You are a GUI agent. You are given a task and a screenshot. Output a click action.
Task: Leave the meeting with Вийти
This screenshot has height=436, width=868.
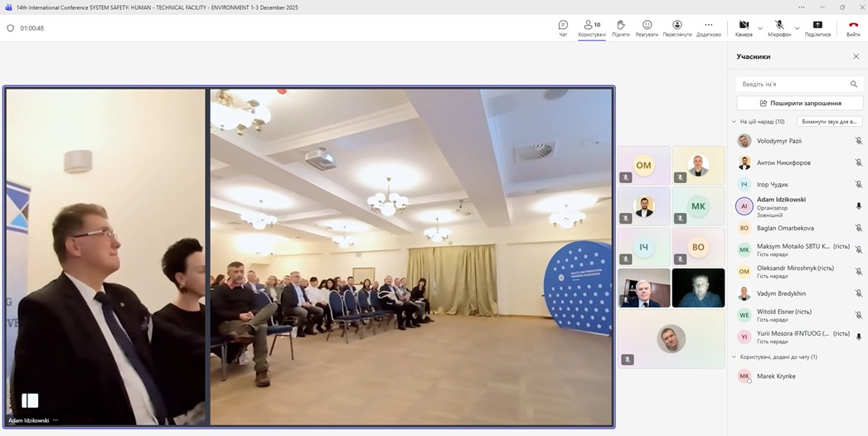853,27
